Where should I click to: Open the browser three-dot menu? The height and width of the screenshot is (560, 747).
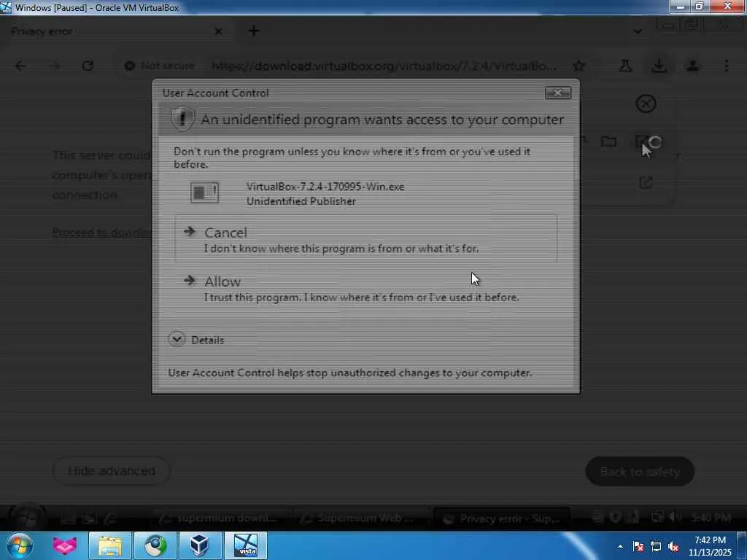[x=727, y=66]
